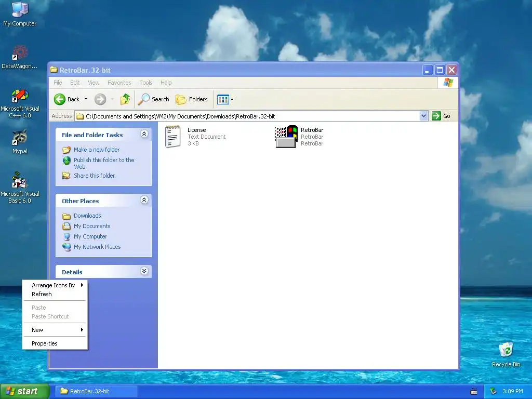Open My Computer from Other Places
The height and width of the screenshot is (399, 532).
click(90, 236)
